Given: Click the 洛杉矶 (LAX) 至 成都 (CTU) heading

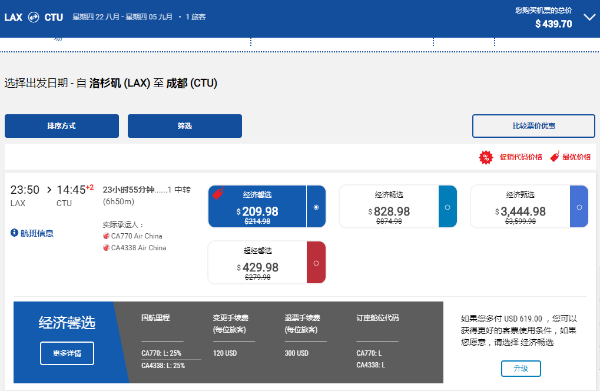Looking at the screenshot, I should tap(153, 83).
